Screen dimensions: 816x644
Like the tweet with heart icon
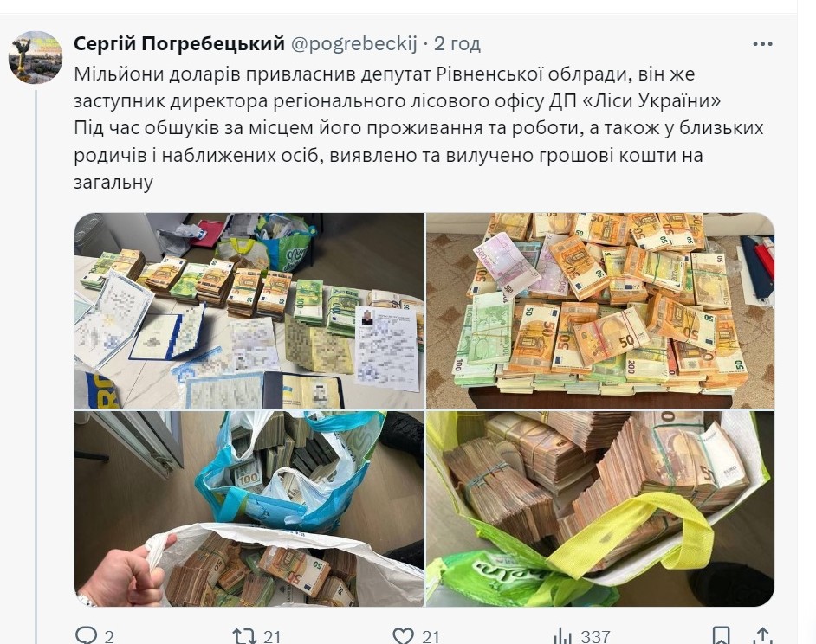click(x=403, y=636)
